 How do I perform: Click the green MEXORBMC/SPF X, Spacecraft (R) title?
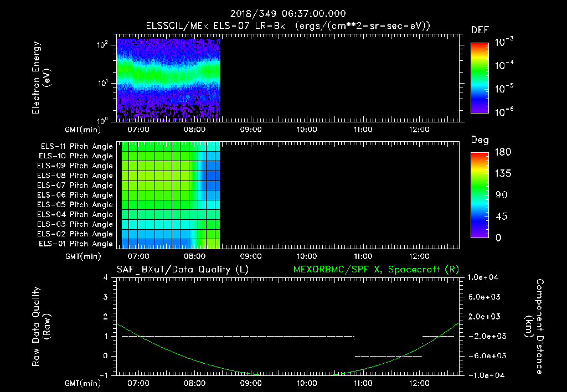(376, 270)
